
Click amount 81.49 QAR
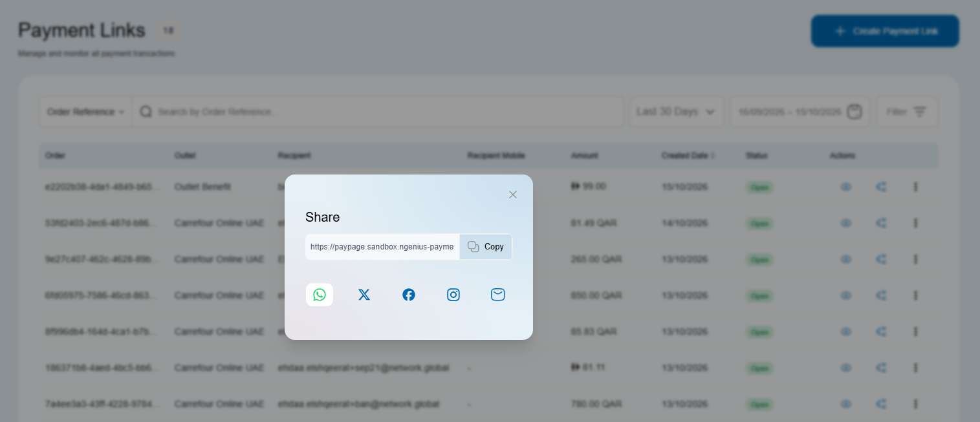[594, 223]
